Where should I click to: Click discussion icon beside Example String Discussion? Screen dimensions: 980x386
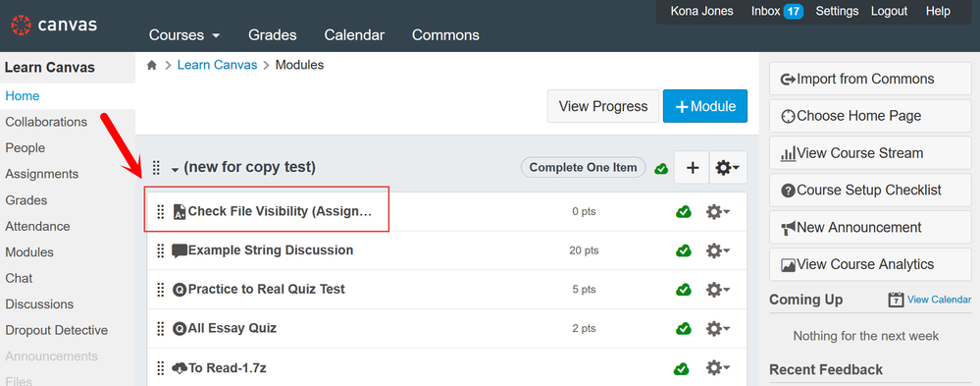pyautogui.click(x=180, y=250)
